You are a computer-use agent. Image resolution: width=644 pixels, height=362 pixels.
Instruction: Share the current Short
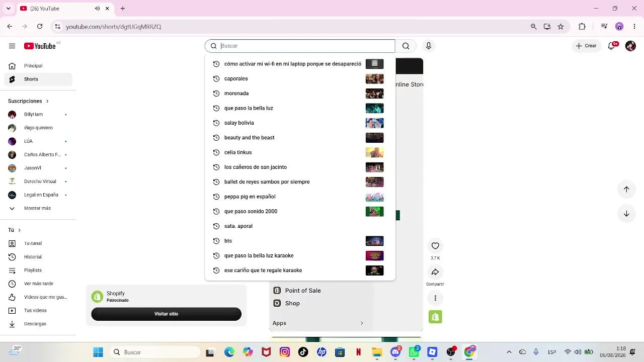pos(435,272)
